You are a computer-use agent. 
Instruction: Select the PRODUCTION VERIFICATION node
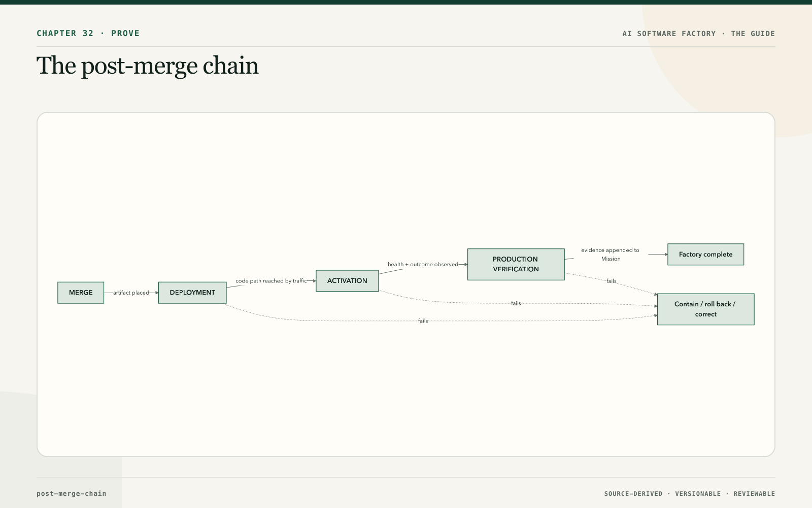(x=516, y=264)
